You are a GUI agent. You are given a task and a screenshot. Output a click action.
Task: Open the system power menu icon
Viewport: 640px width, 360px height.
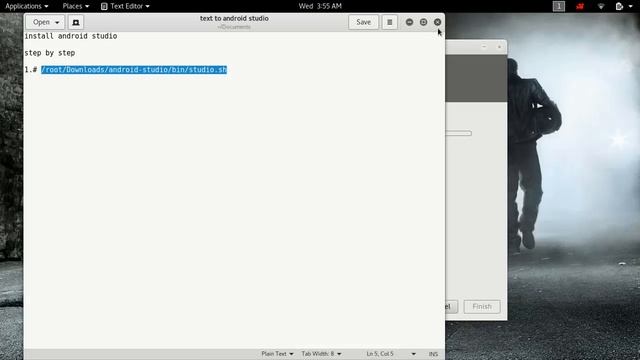[x=620, y=6]
